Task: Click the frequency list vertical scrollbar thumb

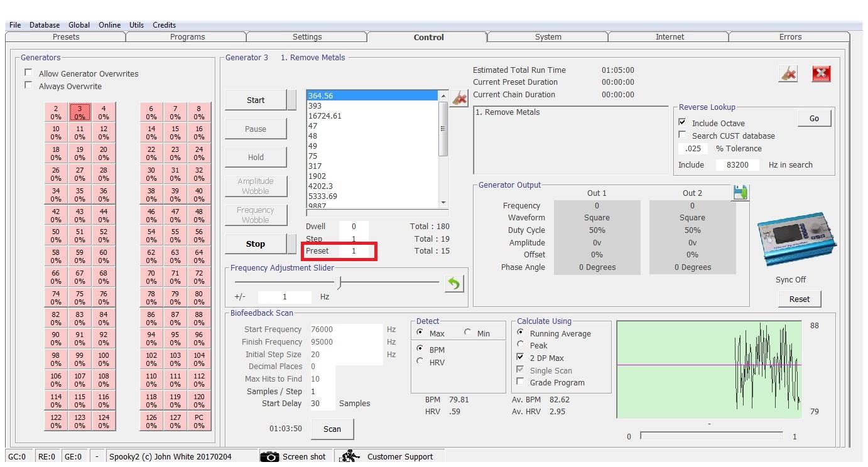Action: pos(443,129)
